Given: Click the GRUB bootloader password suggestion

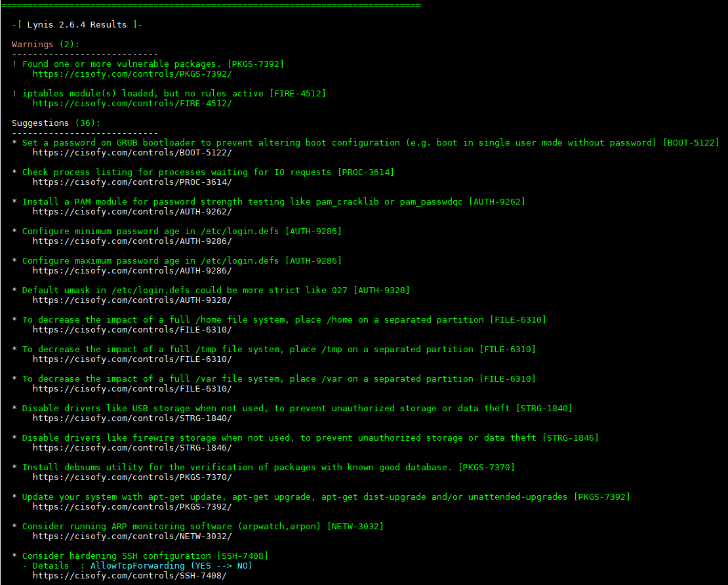Looking at the screenshot, I should pos(371,142).
